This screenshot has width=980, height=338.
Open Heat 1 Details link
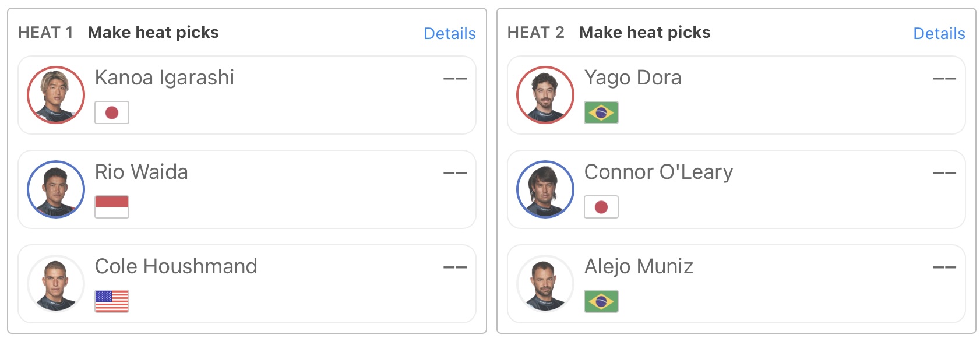[450, 33]
